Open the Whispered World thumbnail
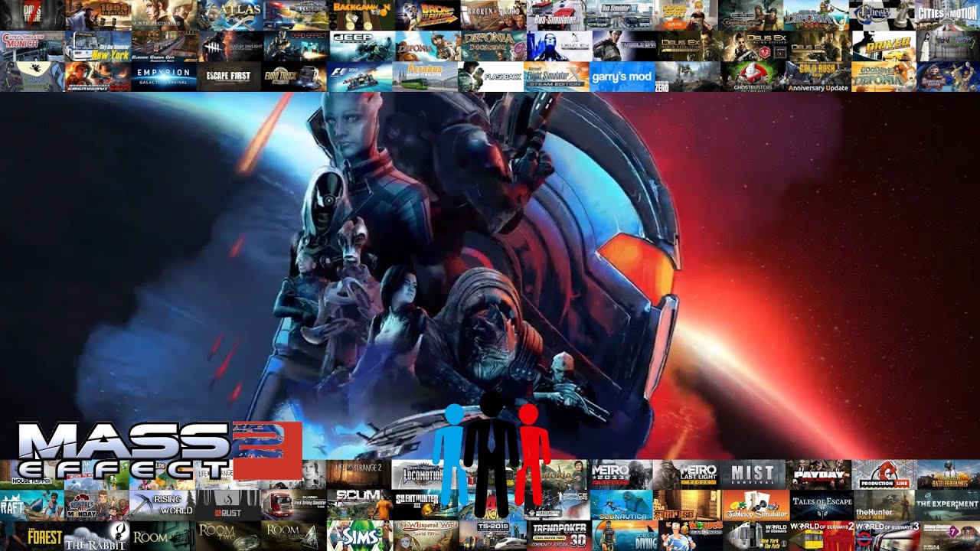The image size is (980, 551). coord(424,536)
